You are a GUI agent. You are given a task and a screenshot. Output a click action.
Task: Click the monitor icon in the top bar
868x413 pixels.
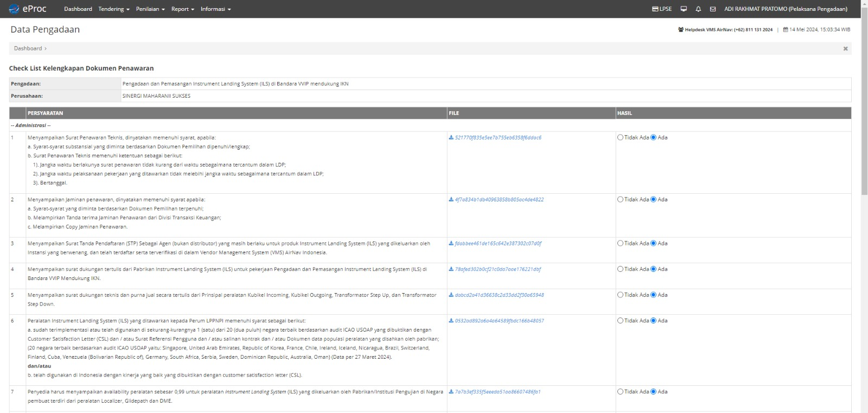click(x=684, y=9)
